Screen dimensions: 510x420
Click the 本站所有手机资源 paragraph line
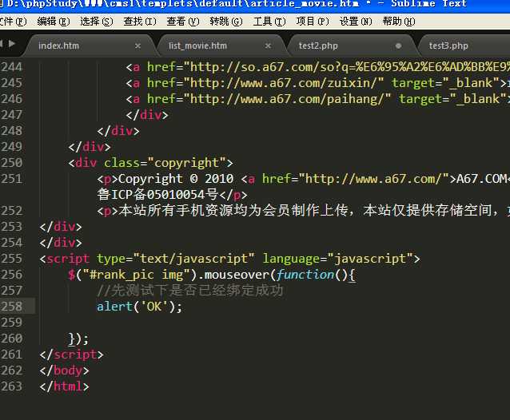[x=304, y=211]
